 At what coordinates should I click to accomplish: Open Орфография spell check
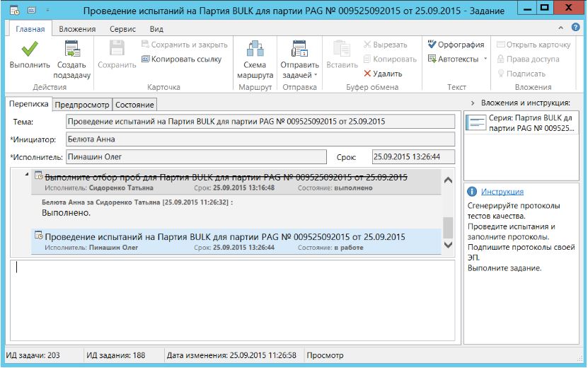pyautogui.click(x=432, y=45)
